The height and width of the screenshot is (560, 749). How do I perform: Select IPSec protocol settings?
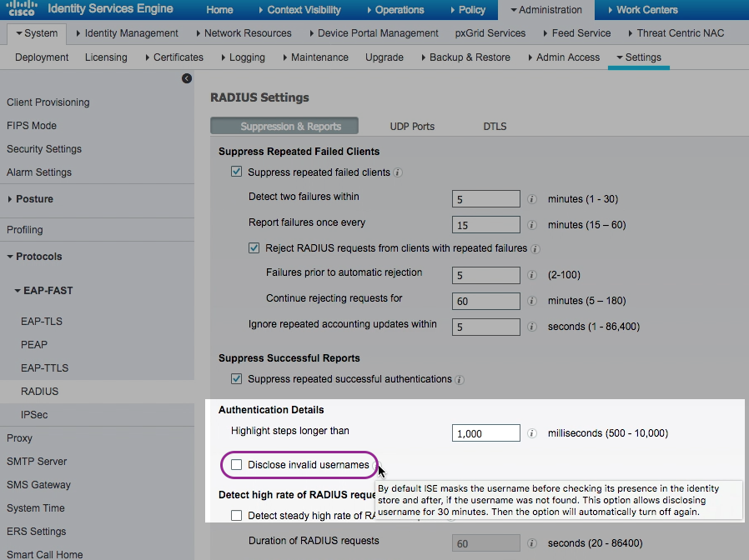pyautogui.click(x=34, y=415)
